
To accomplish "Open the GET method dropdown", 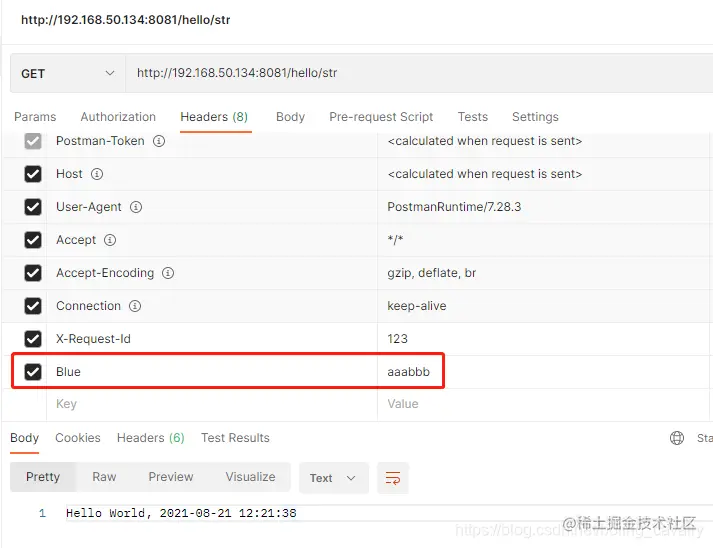I will [x=68, y=73].
